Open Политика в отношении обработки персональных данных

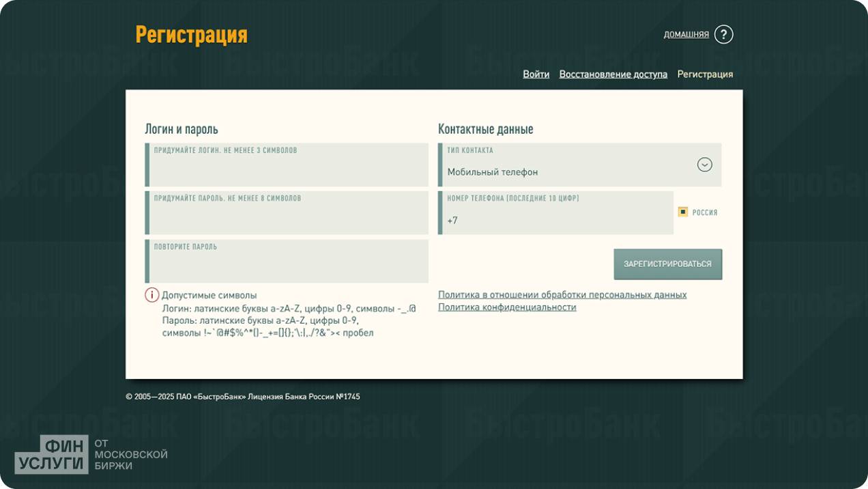pyautogui.click(x=562, y=295)
